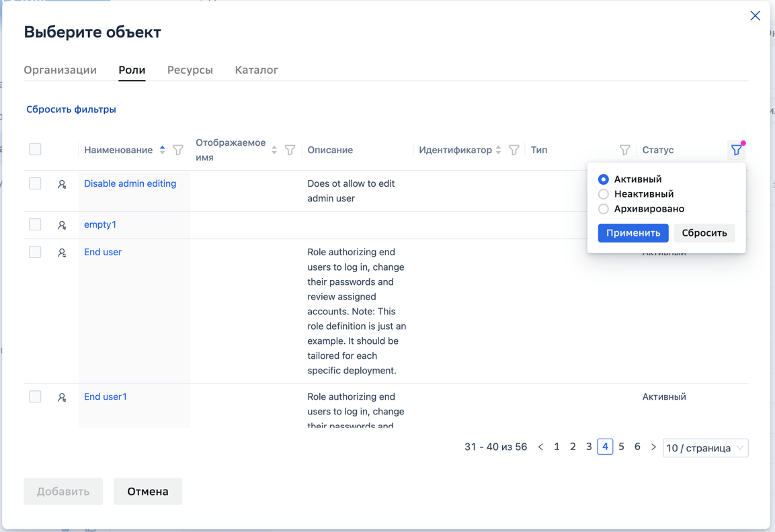Click role icon next to empty1
Image resolution: width=775 pixels, height=532 pixels.
tap(62, 225)
